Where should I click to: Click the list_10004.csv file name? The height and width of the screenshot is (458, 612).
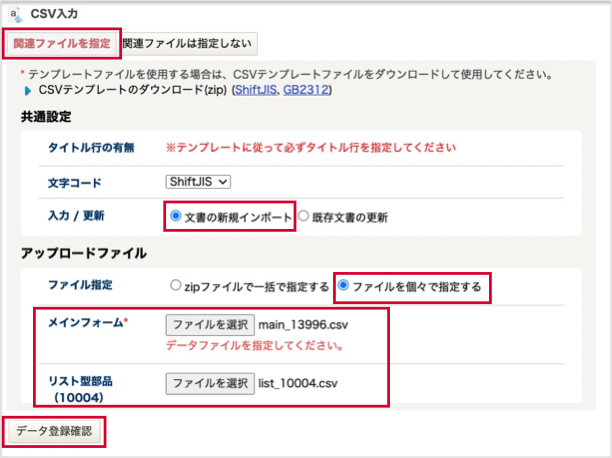[x=298, y=383]
